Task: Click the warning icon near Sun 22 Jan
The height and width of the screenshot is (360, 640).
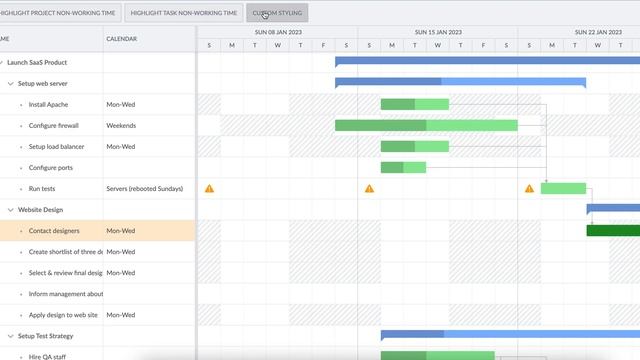Action: tap(529, 189)
